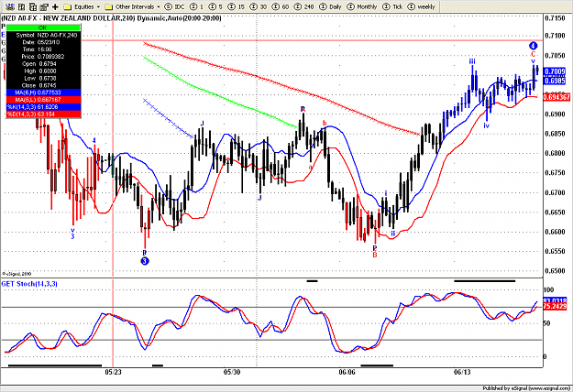Switch to the Monthly interval
The image size is (573, 392).
pyautogui.click(x=362, y=6)
